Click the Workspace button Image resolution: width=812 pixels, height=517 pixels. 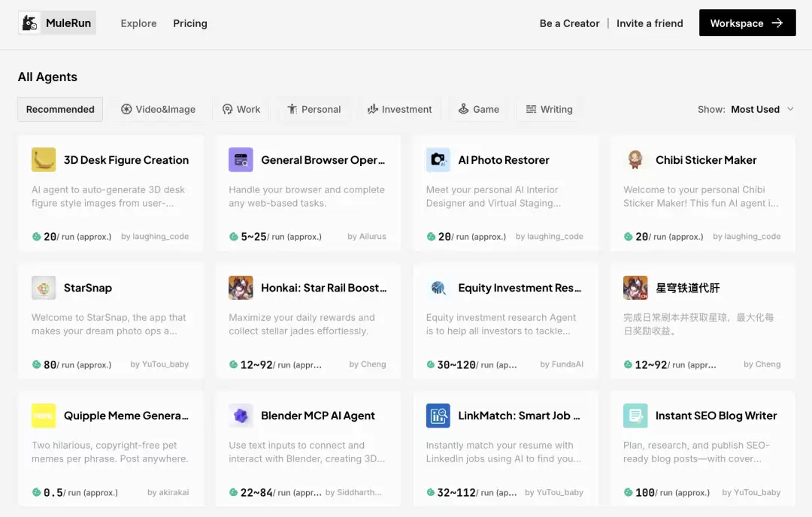pos(747,23)
